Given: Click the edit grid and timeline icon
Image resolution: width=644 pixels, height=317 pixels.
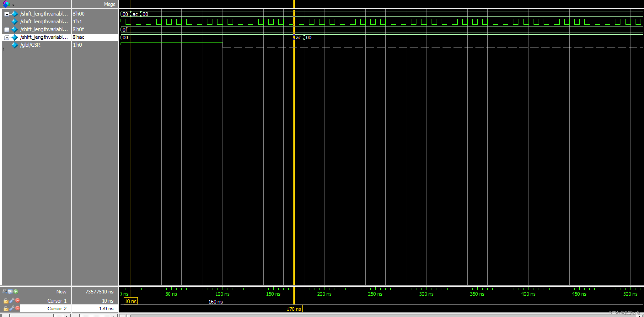Looking at the screenshot, I should click(x=10, y=292).
